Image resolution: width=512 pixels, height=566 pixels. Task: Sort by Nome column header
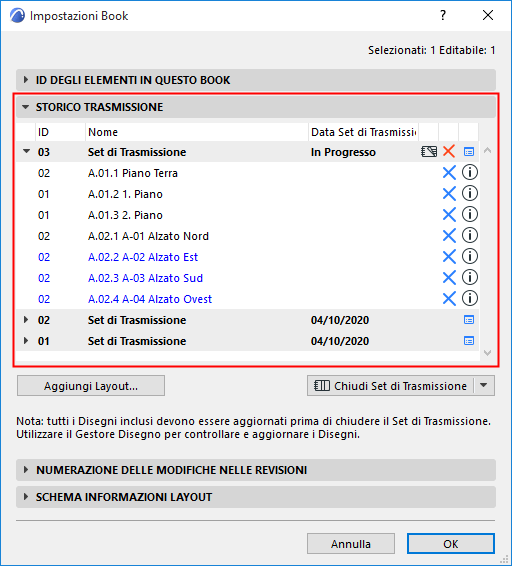(197, 132)
